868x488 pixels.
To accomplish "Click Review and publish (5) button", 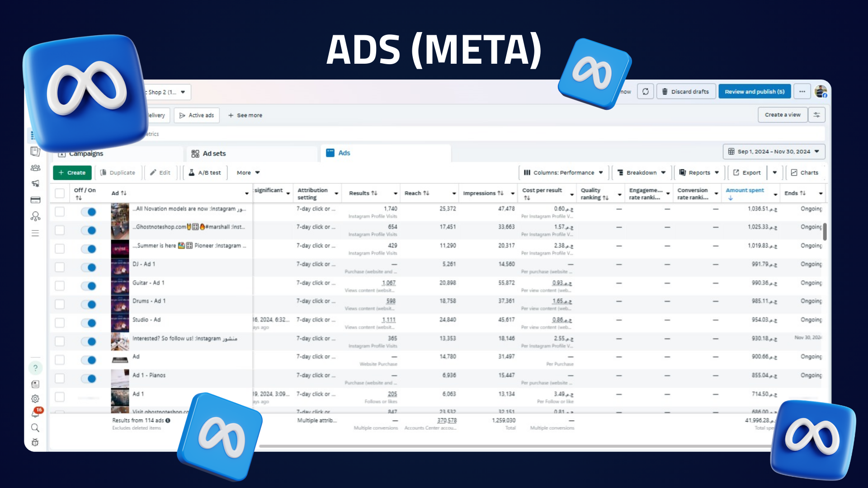I will (754, 92).
